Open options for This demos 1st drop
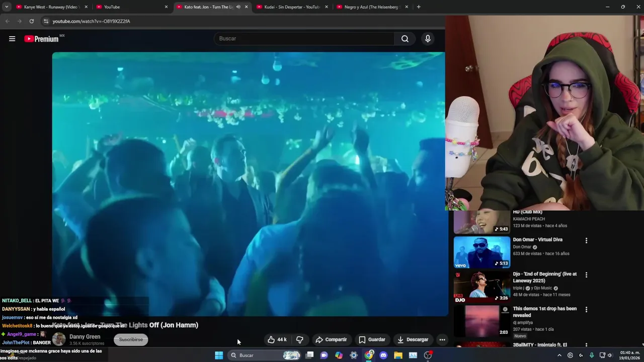 tap(586, 310)
